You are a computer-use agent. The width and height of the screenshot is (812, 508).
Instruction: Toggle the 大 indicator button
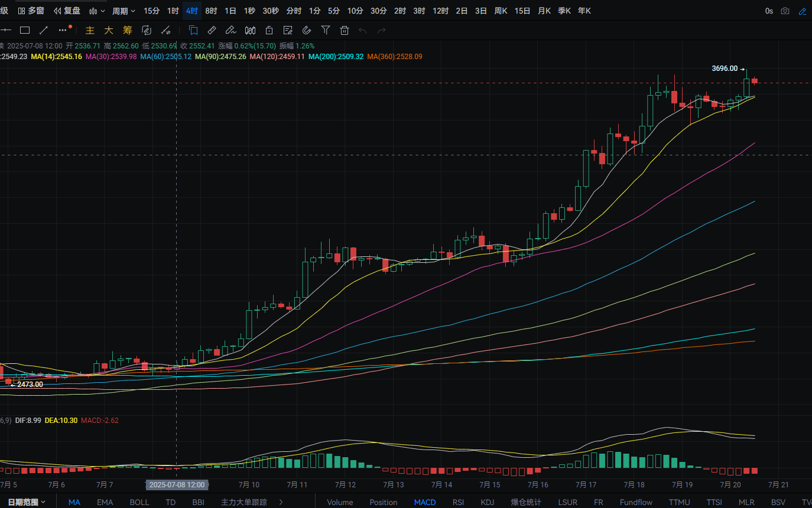(x=109, y=30)
